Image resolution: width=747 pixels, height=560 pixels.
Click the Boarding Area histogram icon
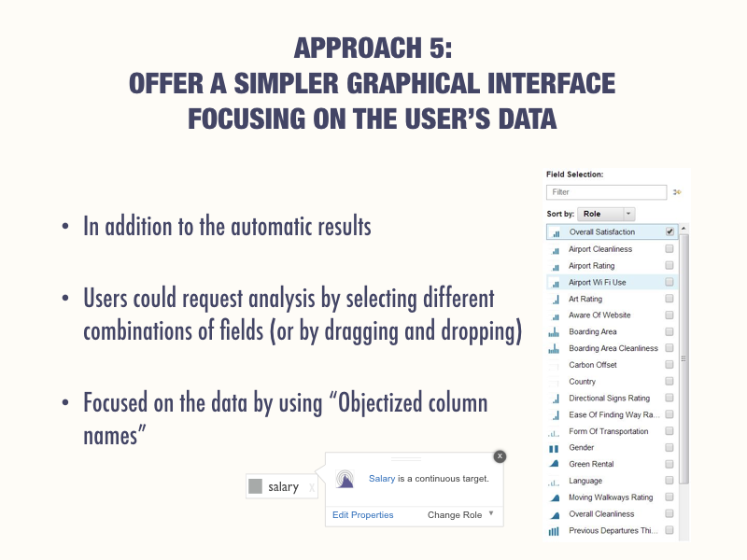(554, 332)
